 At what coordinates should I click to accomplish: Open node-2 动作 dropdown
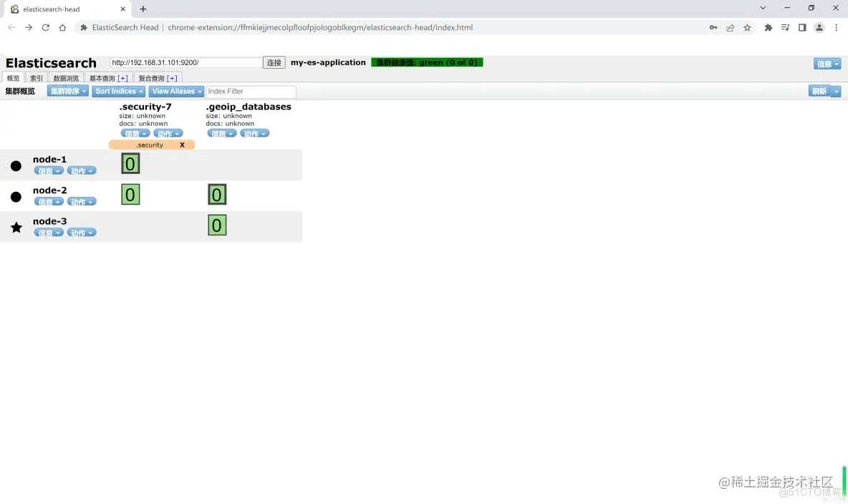pos(82,202)
